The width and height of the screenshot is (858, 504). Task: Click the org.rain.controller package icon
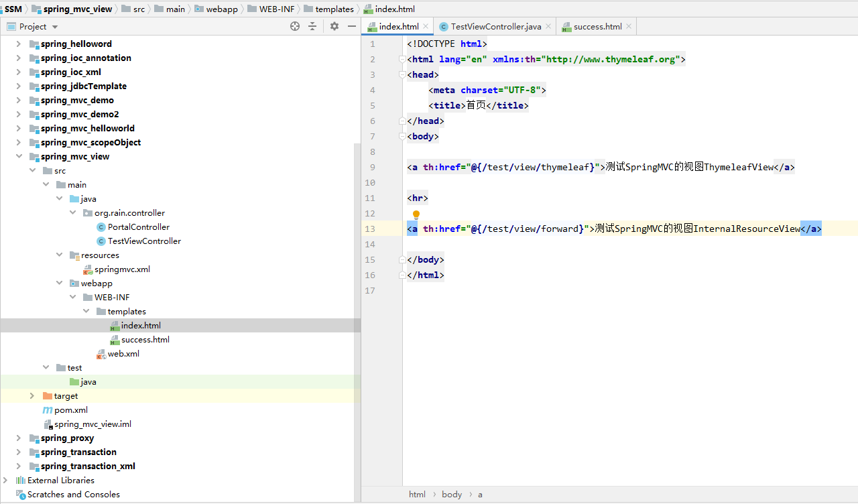(88, 213)
